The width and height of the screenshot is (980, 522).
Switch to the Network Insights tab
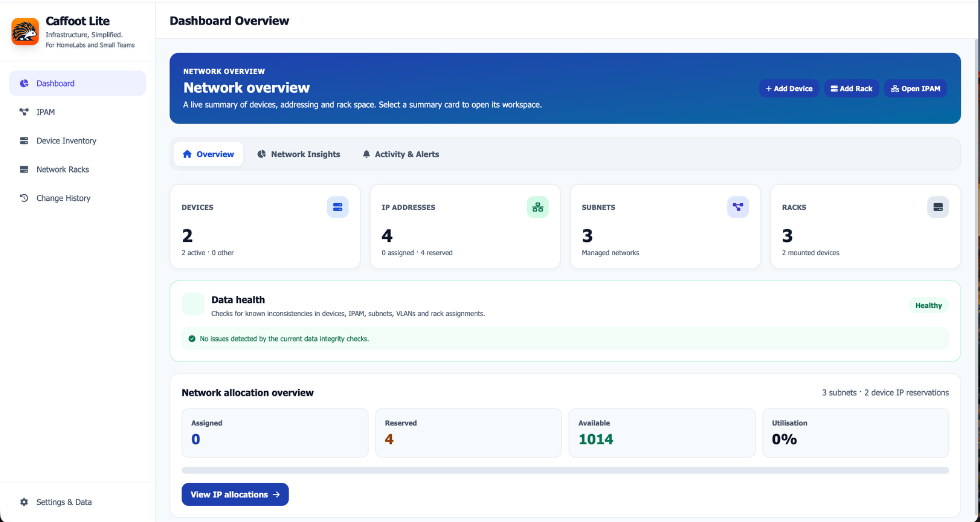[299, 154]
